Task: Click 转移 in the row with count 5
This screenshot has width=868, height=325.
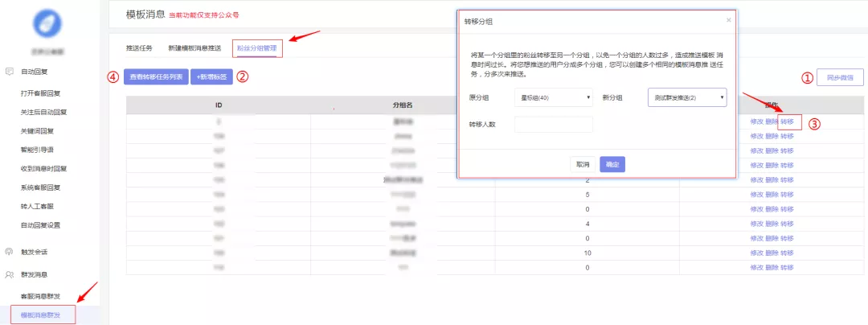Action: point(787,195)
